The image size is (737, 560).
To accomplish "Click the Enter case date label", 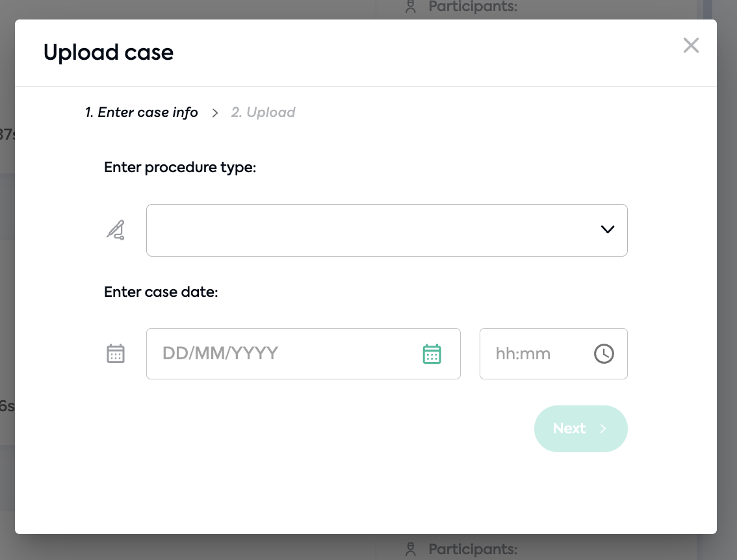I will pyautogui.click(x=161, y=292).
